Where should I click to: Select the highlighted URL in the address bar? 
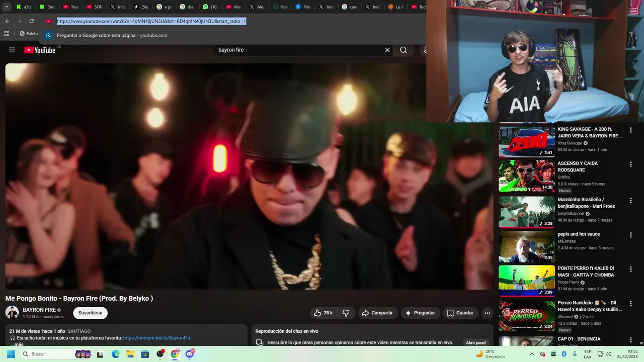151,21
